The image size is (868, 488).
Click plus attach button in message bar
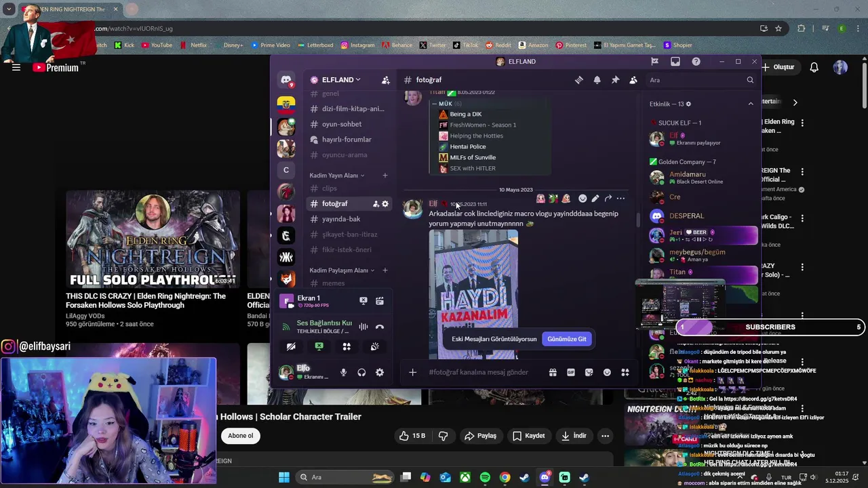pyautogui.click(x=412, y=372)
